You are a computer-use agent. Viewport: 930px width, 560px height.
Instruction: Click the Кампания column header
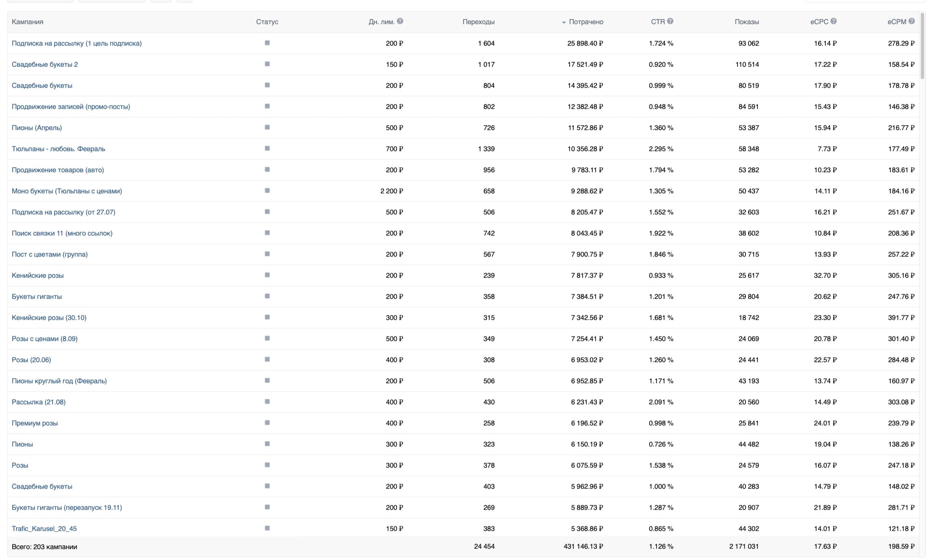[x=27, y=22]
